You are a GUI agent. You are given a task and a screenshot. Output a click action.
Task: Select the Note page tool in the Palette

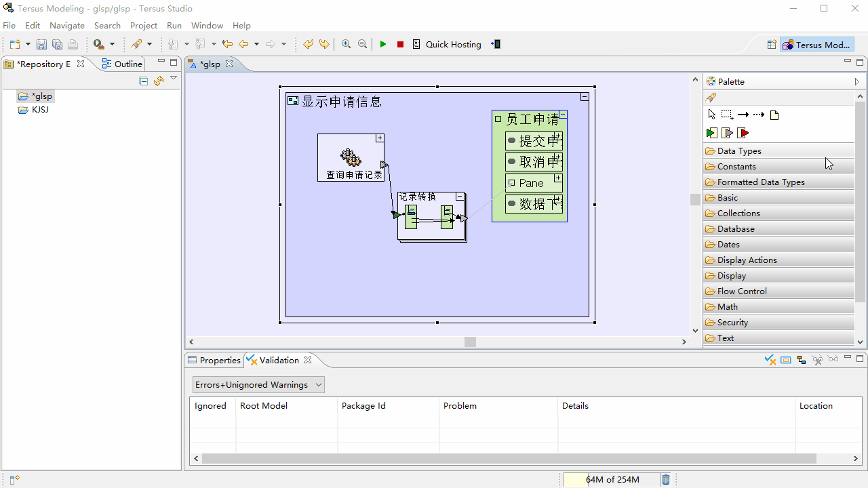774,115
